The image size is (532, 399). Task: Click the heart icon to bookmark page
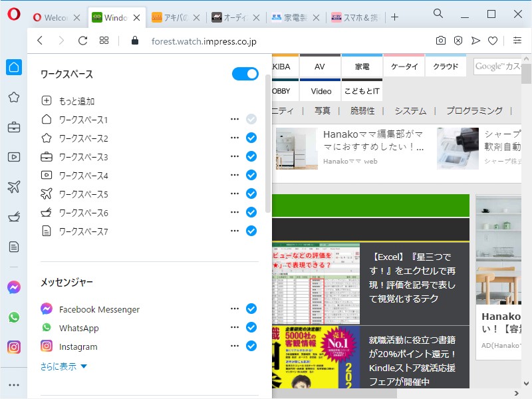coord(494,40)
